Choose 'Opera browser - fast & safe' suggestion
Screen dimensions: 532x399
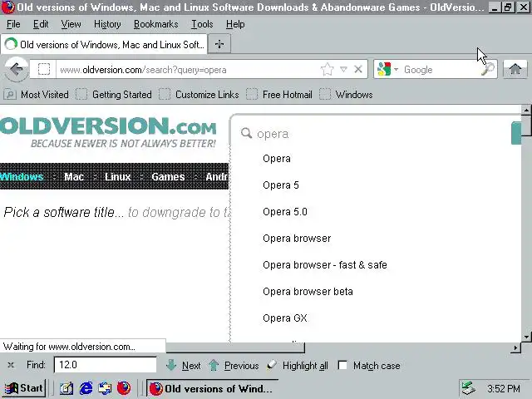325,264
